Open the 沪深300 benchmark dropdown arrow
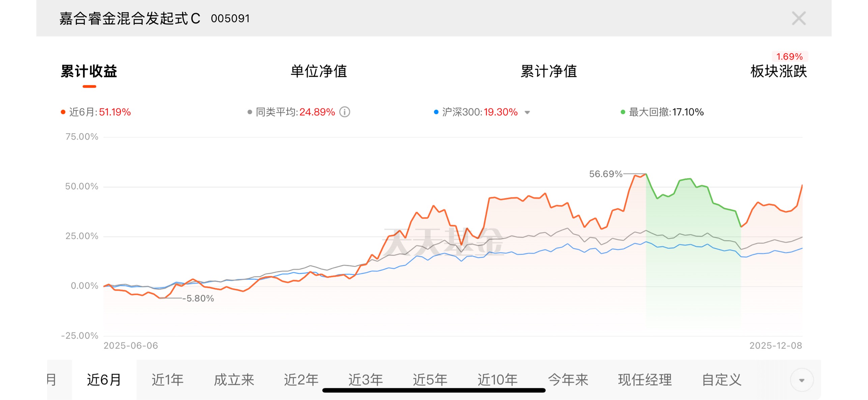The height and width of the screenshot is (400, 868). point(527,112)
